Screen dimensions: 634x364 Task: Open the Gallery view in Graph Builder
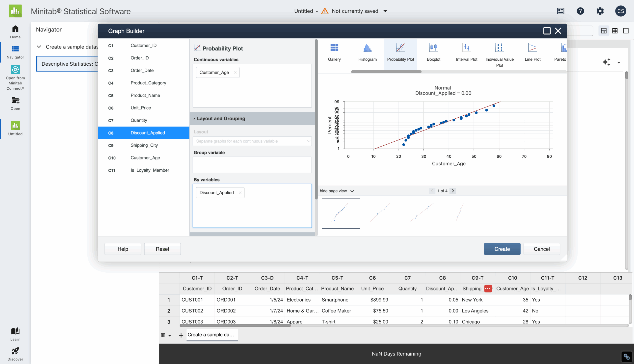[x=334, y=52]
